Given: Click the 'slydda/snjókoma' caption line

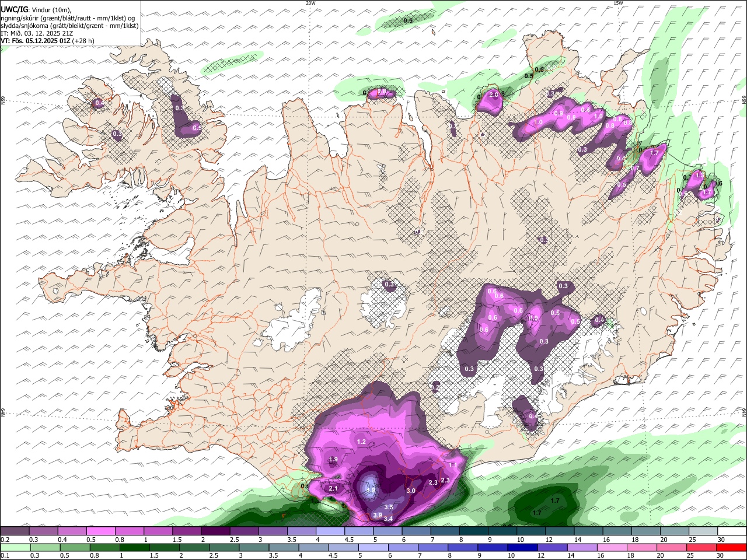Looking at the screenshot, I should click(x=70, y=26).
